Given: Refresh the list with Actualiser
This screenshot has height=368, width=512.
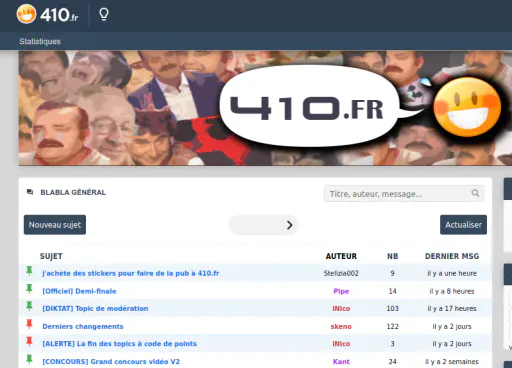Looking at the screenshot, I should click(x=463, y=225).
